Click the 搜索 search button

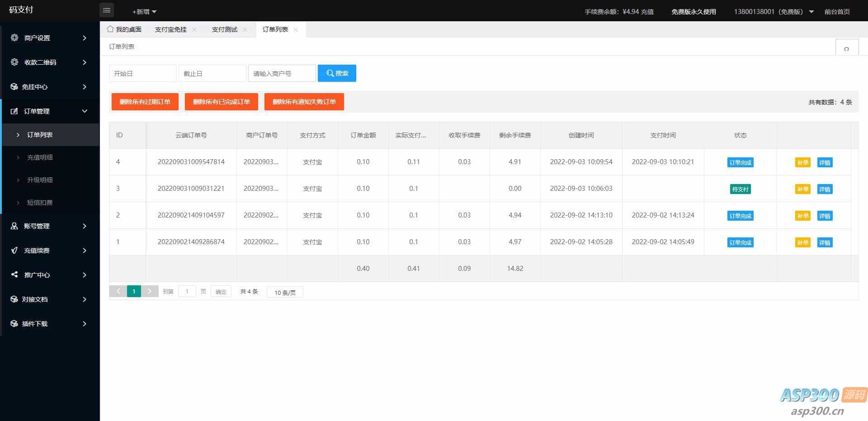(337, 73)
